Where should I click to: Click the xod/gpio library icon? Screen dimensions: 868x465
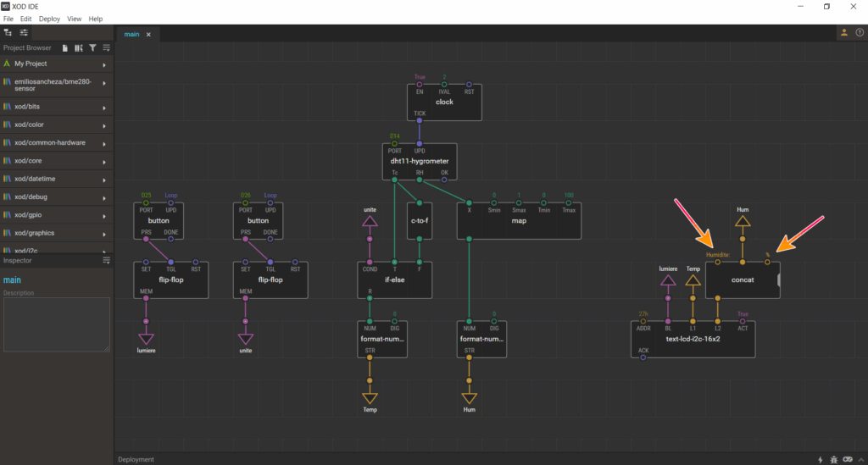click(7, 214)
